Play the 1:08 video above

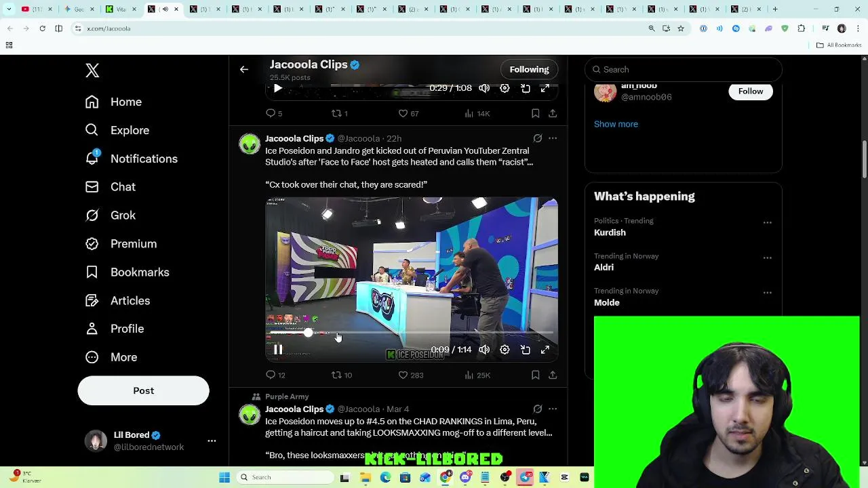278,88
